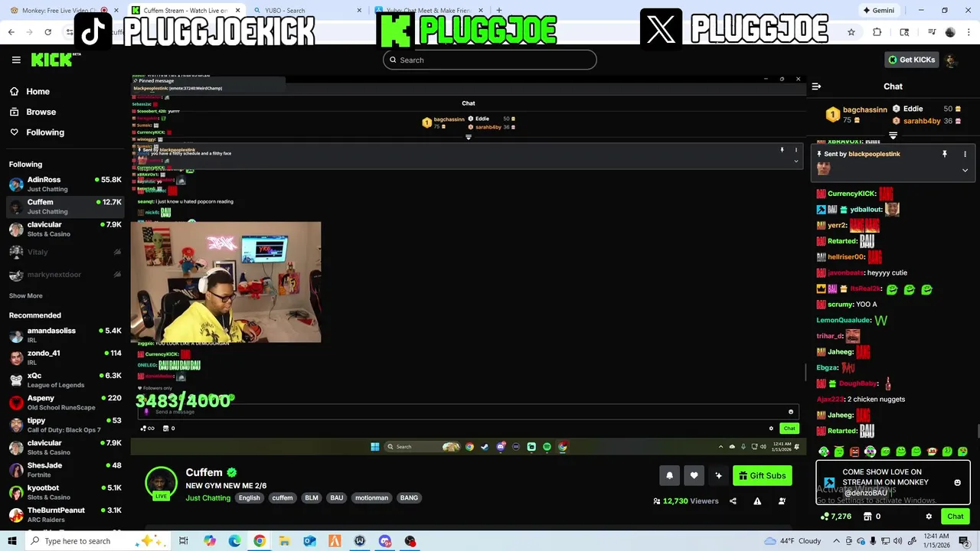The image size is (980, 551).
Task: Open TheBurntPeanut ARC Raiders channel
Action: coord(65,515)
